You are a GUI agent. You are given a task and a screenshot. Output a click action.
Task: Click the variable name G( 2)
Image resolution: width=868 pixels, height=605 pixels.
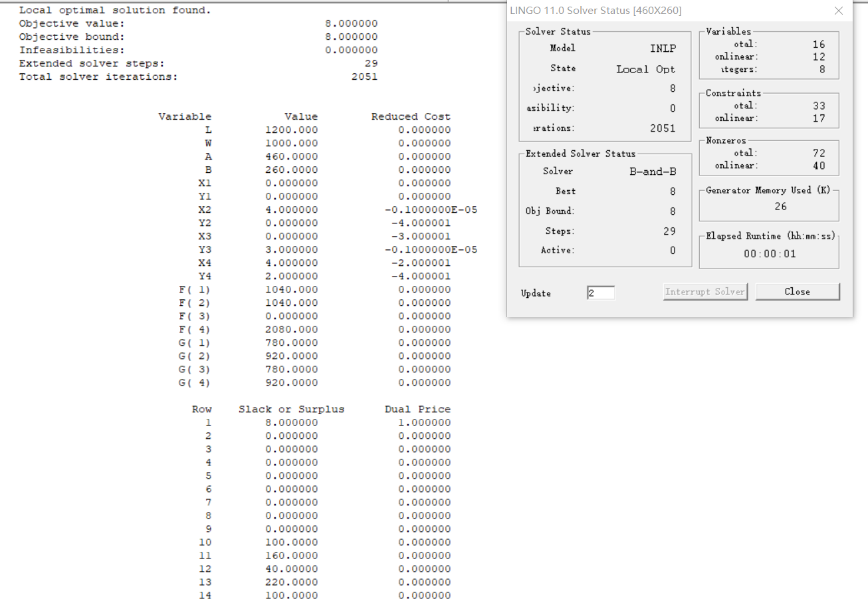[195, 356]
